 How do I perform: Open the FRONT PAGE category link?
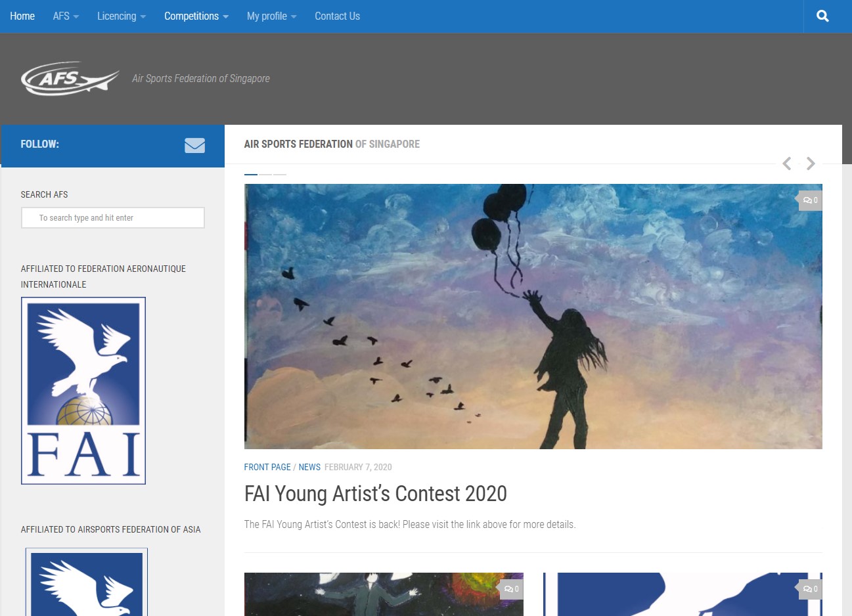pyautogui.click(x=267, y=467)
